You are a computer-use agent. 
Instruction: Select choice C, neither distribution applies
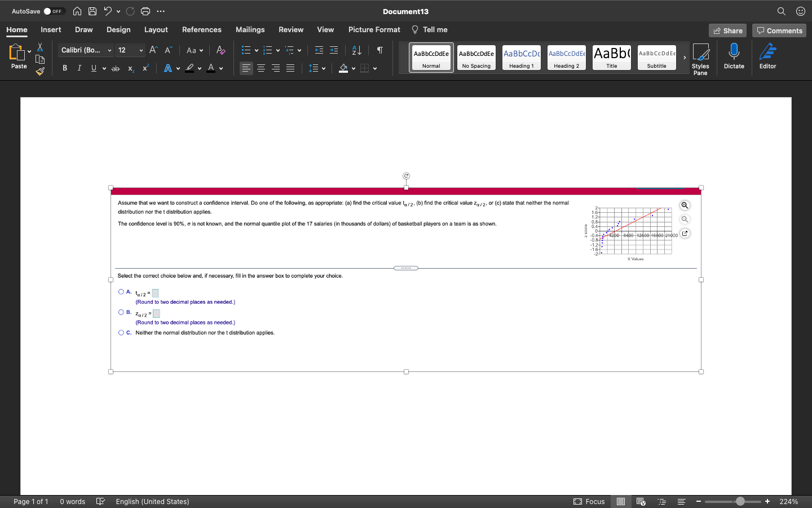coord(121,332)
